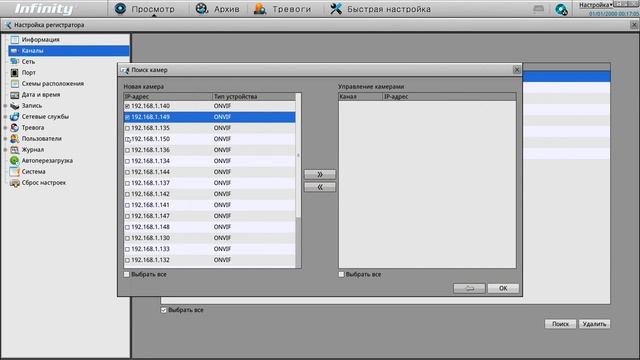640x360 pixels.
Task: Click the Сетевые службы icon
Action: [x=15, y=117]
